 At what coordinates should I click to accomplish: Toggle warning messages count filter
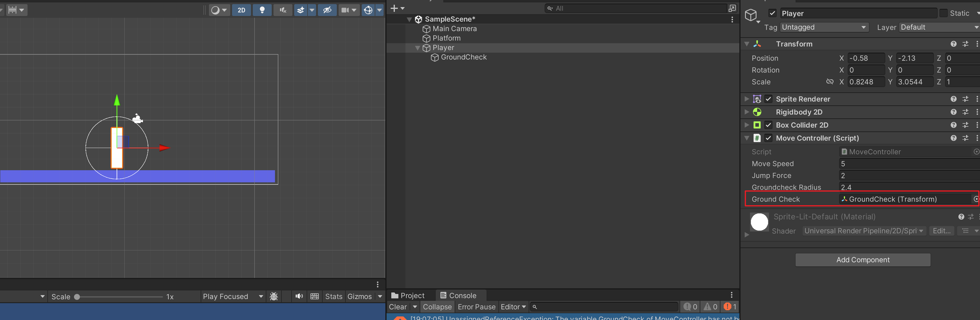coord(710,307)
